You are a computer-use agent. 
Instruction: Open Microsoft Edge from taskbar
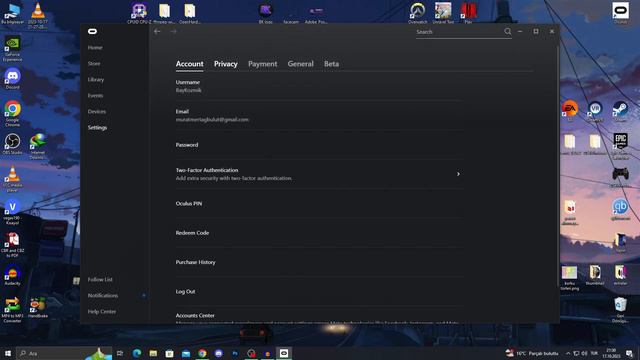pos(137,353)
